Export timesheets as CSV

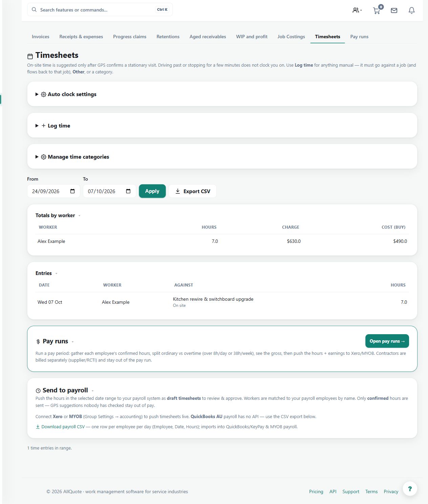coord(193,191)
